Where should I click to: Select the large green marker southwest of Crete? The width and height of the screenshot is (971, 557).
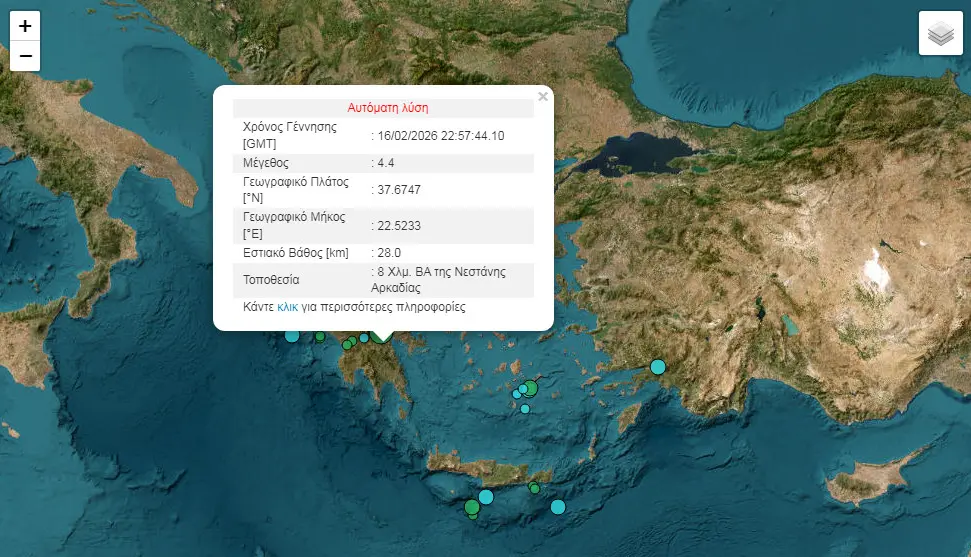click(x=472, y=508)
